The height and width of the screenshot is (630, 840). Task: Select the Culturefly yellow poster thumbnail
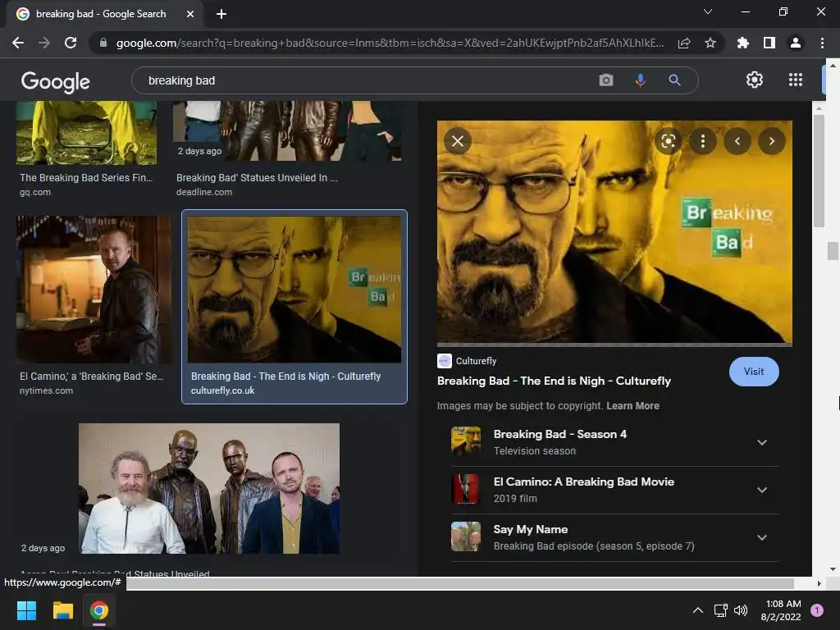[294, 290]
